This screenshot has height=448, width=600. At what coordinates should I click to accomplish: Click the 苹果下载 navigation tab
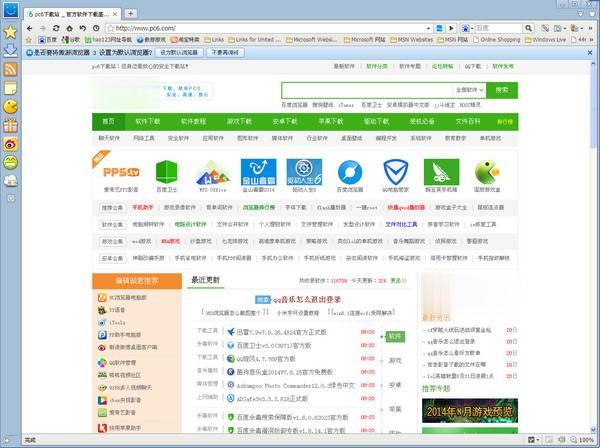(331, 122)
